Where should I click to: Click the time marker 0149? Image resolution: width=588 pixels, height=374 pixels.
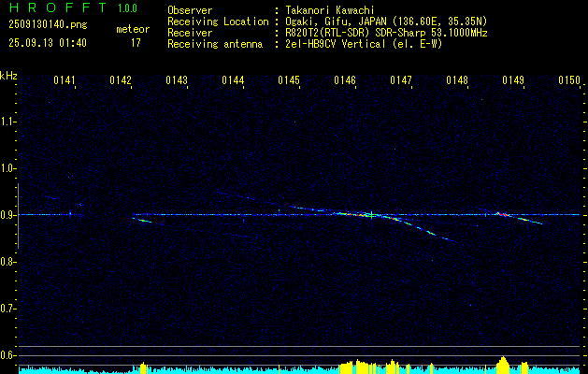tap(513, 80)
